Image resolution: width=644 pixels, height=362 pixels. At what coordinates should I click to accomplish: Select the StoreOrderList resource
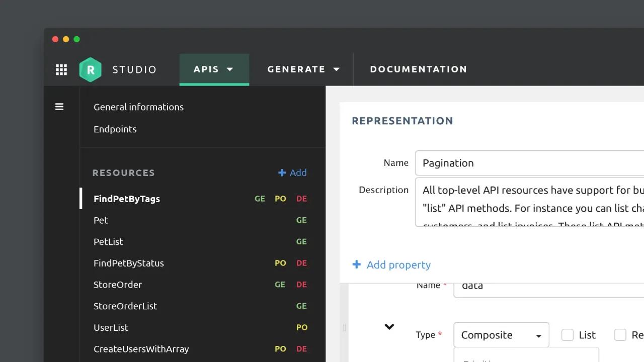[x=125, y=306]
